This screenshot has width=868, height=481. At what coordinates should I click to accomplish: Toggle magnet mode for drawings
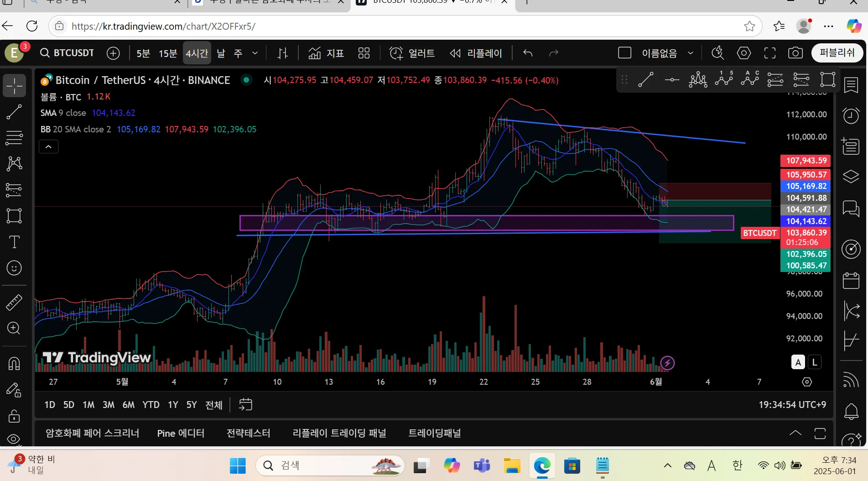14,363
